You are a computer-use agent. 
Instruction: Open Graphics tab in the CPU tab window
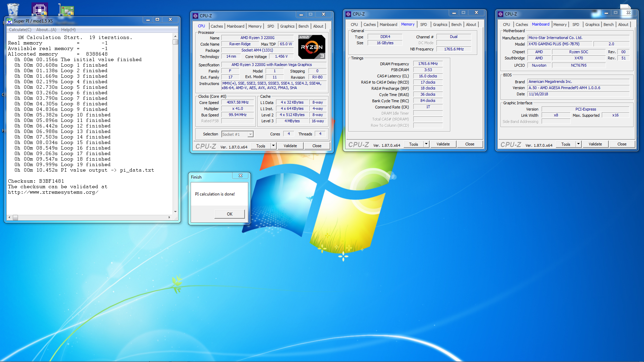coord(287,26)
